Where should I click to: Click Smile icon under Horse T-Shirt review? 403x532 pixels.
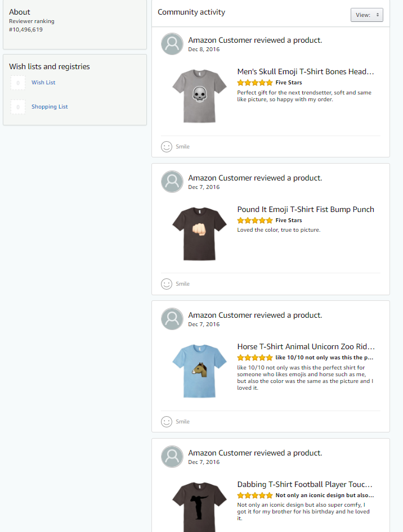(x=167, y=421)
